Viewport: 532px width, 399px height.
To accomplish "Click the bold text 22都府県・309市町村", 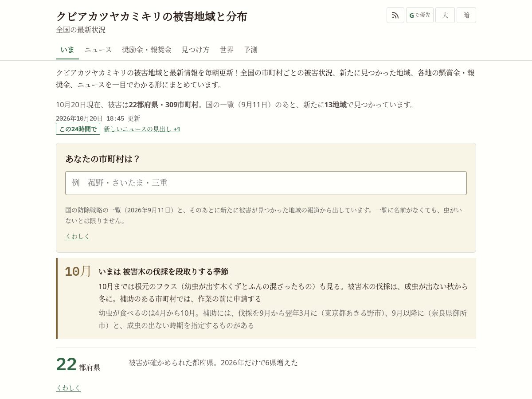I will [164, 105].
